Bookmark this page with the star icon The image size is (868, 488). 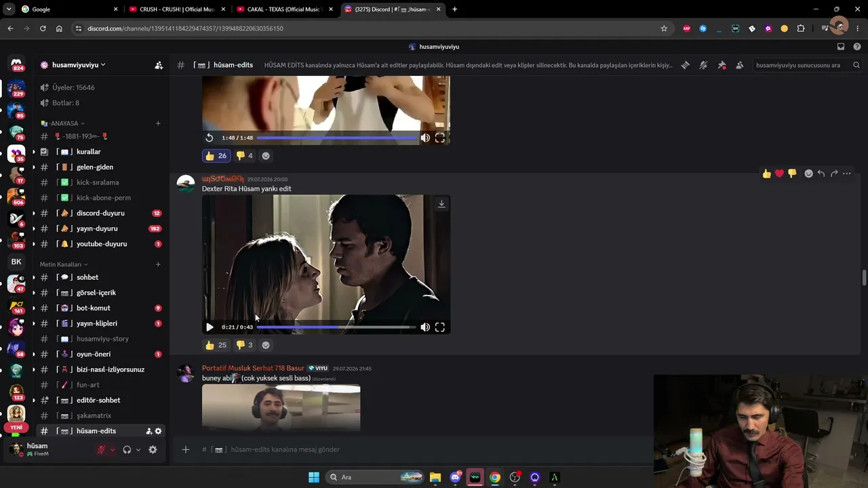pos(664,28)
